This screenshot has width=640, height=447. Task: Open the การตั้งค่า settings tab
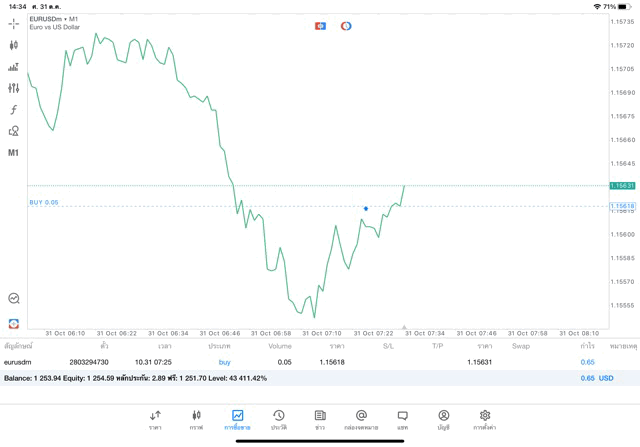click(x=485, y=420)
